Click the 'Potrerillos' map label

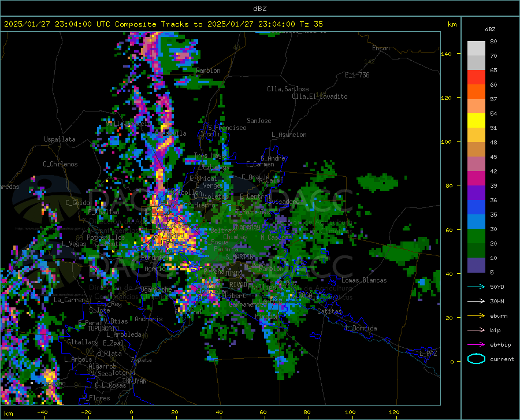(x=106, y=237)
